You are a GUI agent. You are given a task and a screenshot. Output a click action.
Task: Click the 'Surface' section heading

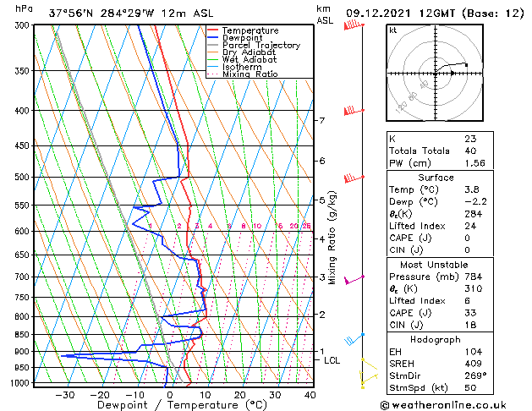[x=436, y=178]
